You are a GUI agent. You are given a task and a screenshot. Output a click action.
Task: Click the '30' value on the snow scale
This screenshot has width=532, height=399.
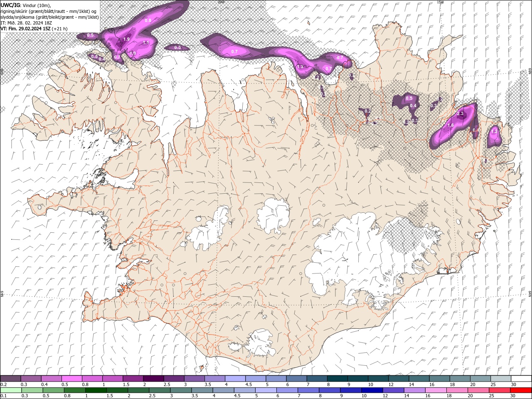tap(514, 384)
